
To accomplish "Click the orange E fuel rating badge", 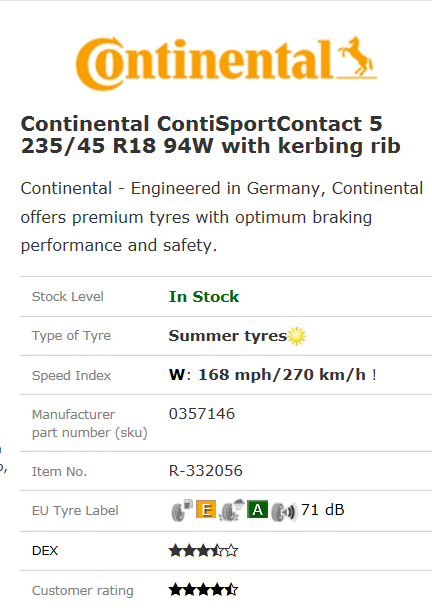I will (x=206, y=510).
